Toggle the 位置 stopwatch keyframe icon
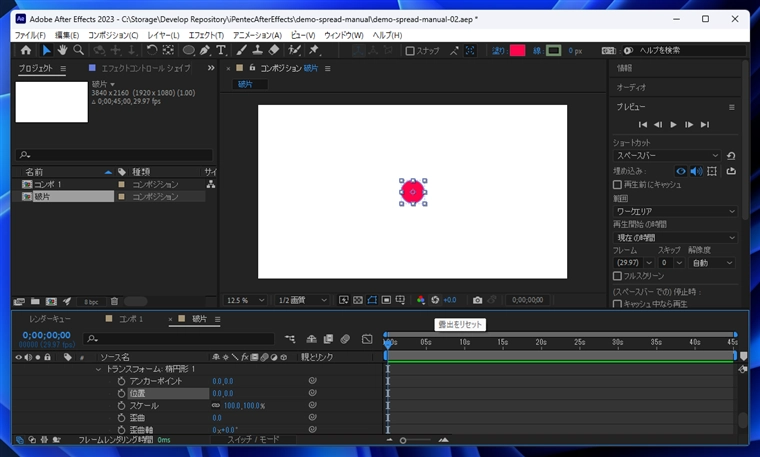Image resolution: width=760 pixels, height=457 pixels. tap(121, 393)
